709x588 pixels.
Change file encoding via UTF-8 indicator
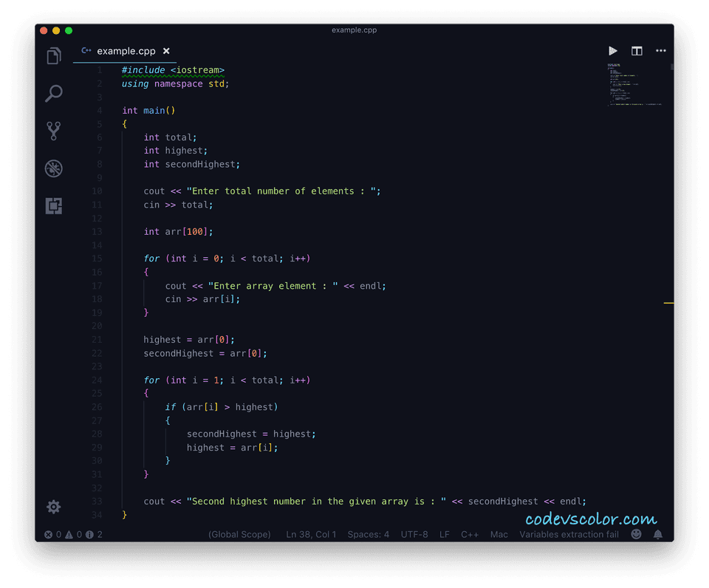tap(414, 534)
